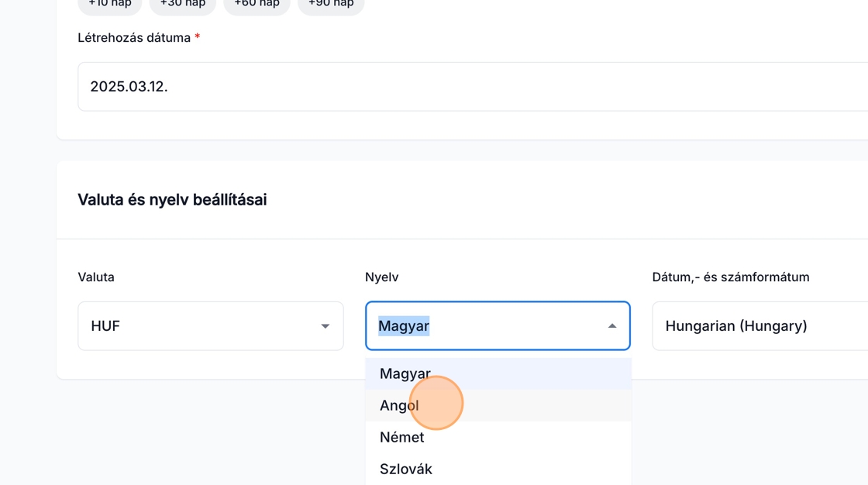Select the Szlovák language option
Image resolution: width=868 pixels, height=485 pixels.
(x=406, y=469)
